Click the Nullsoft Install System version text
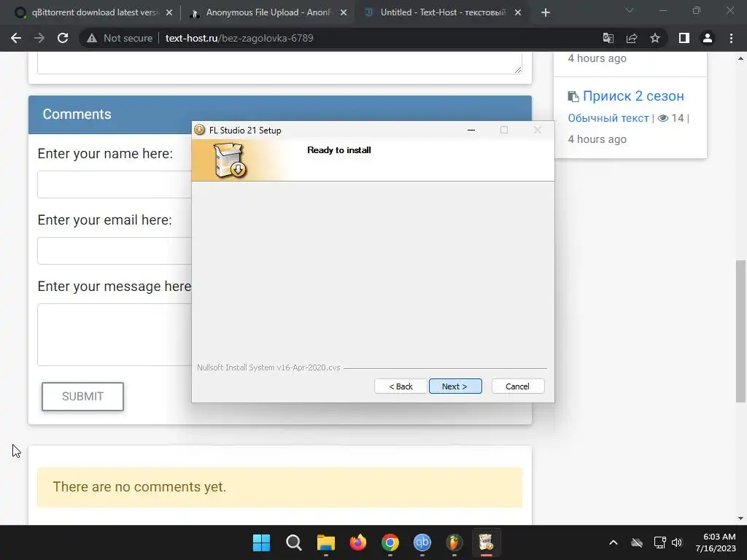This screenshot has height=560, width=747. (x=268, y=367)
